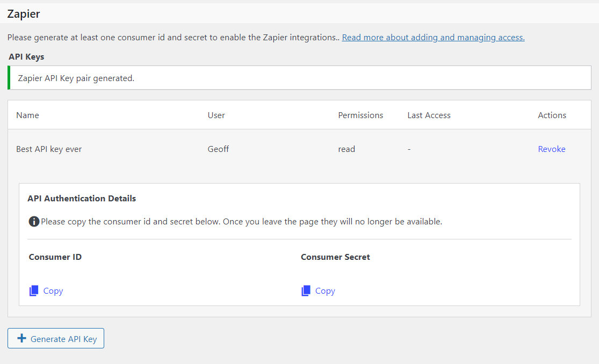Click the API Authentication Details heading

pyautogui.click(x=82, y=198)
